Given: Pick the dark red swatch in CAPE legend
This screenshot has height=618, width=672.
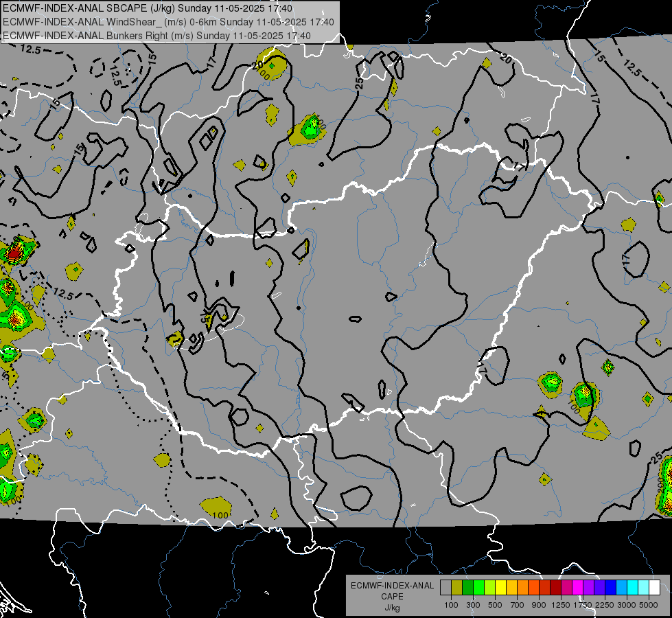Looking at the screenshot, I should point(556,587).
